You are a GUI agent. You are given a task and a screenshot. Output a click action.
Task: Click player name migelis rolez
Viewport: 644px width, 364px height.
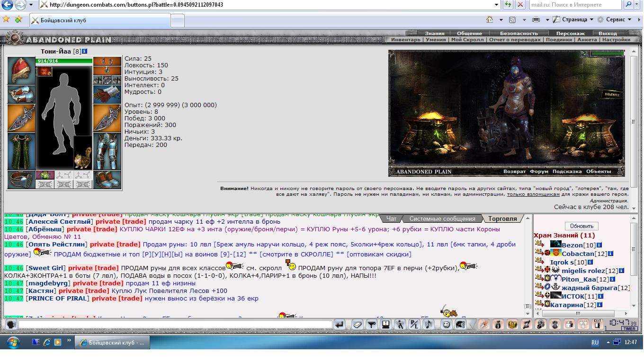click(583, 271)
